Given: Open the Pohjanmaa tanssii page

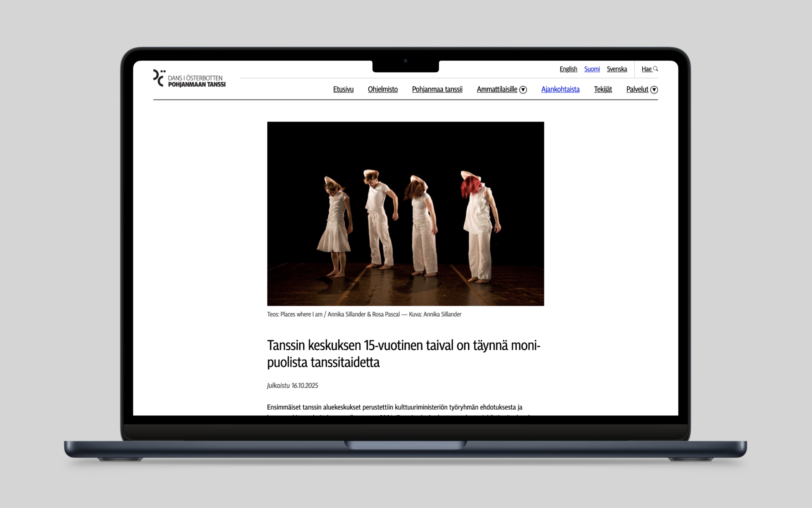Looking at the screenshot, I should click(437, 89).
